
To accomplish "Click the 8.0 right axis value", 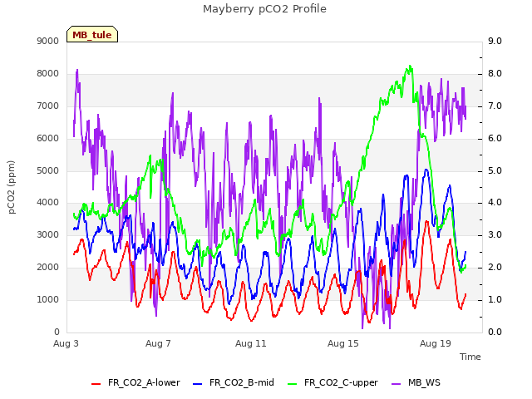I will coord(495,74).
